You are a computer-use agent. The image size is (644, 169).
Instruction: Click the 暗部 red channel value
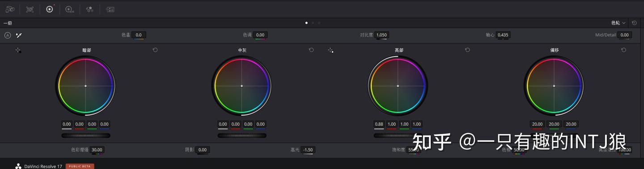[x=79, y=124]
